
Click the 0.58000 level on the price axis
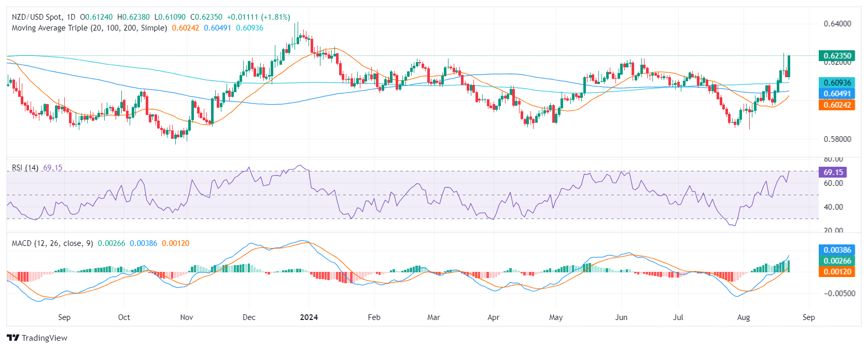coord(837,139)
